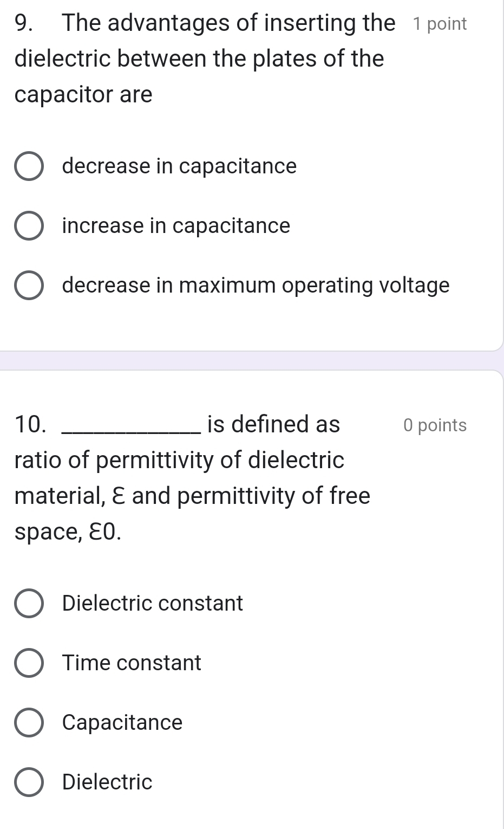This screenshot has height=829, width=504.
Task: Click the lavender gap between question cards
Action: click(252, 361)
